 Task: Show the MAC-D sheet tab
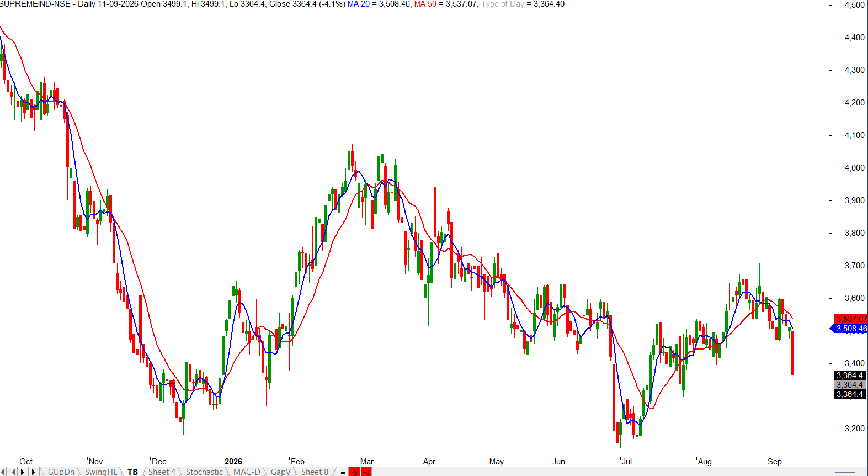coord(247,472)
